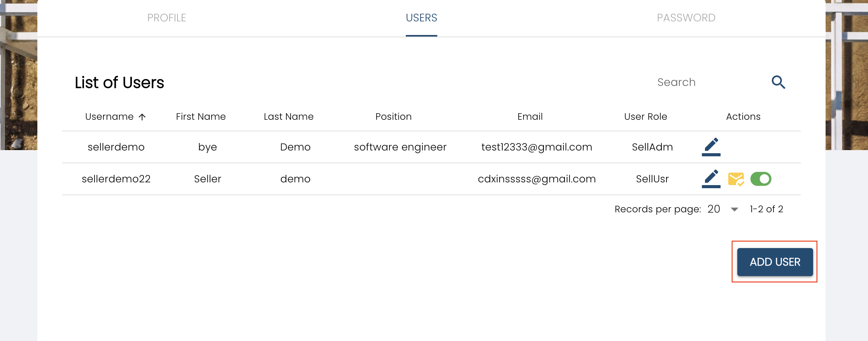This screenshot has height=341, width=868.
Task: Sort table by First Name header
Action: 201,117
